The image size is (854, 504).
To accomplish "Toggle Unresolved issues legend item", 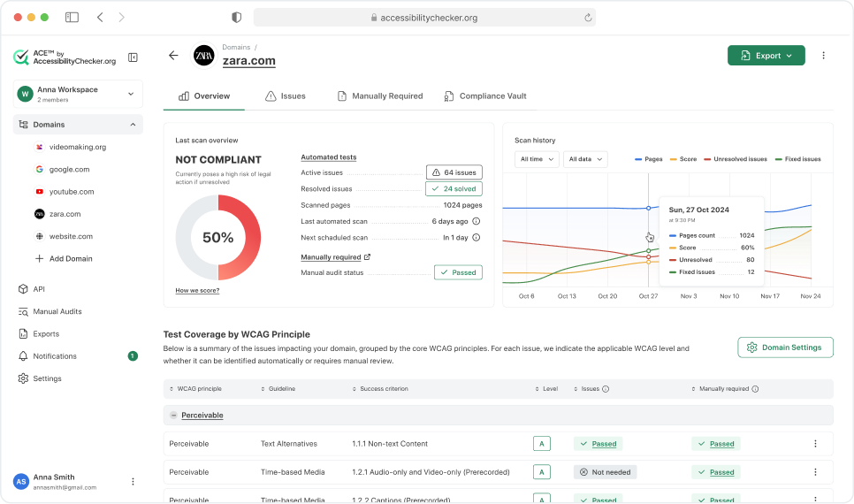I will tap(736, 159).
